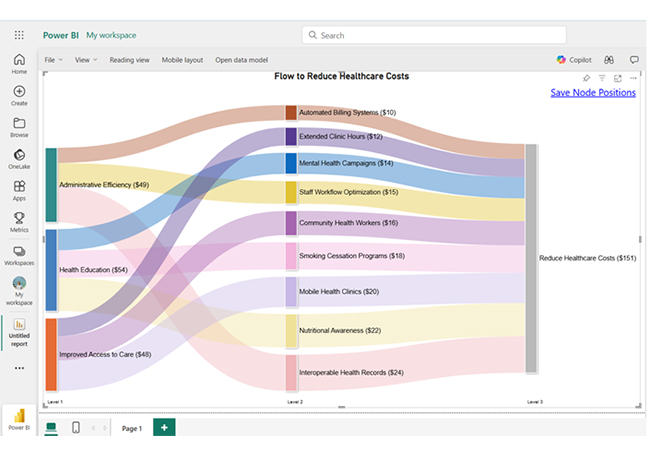Open the OneLake hub icon

tap(19, 158)
